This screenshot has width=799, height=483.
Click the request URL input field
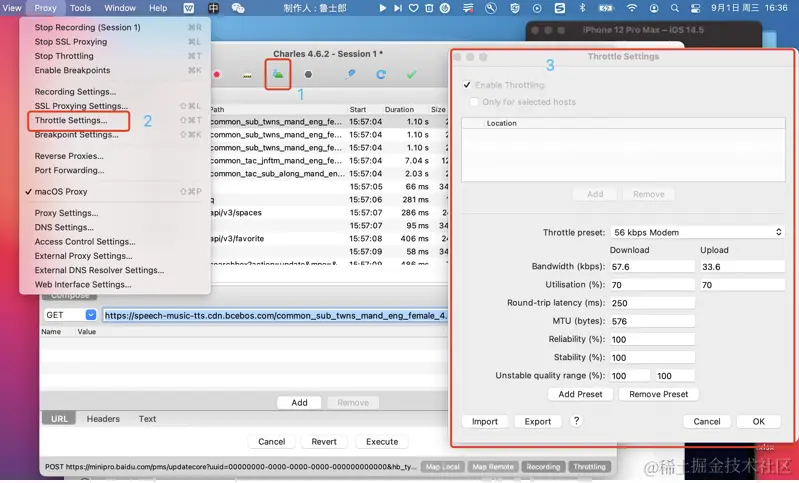click(276, 315)
